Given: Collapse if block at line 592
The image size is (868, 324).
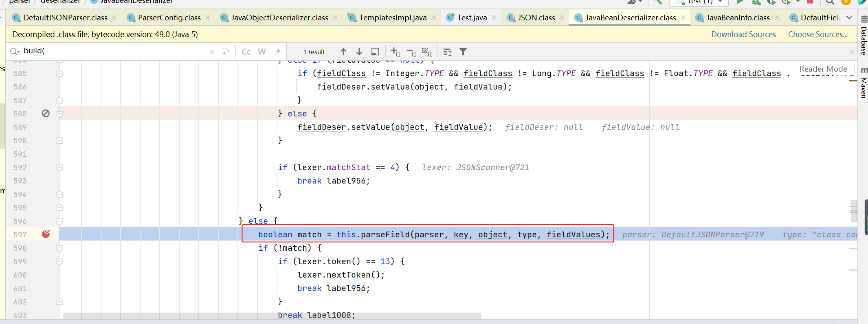Looking at the screenshot, I should 59,168.
